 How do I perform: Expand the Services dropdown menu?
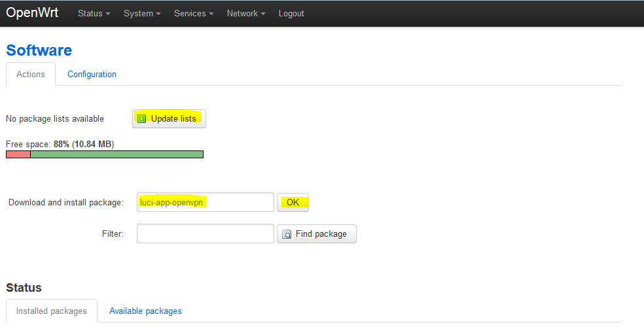click(194, 14)
